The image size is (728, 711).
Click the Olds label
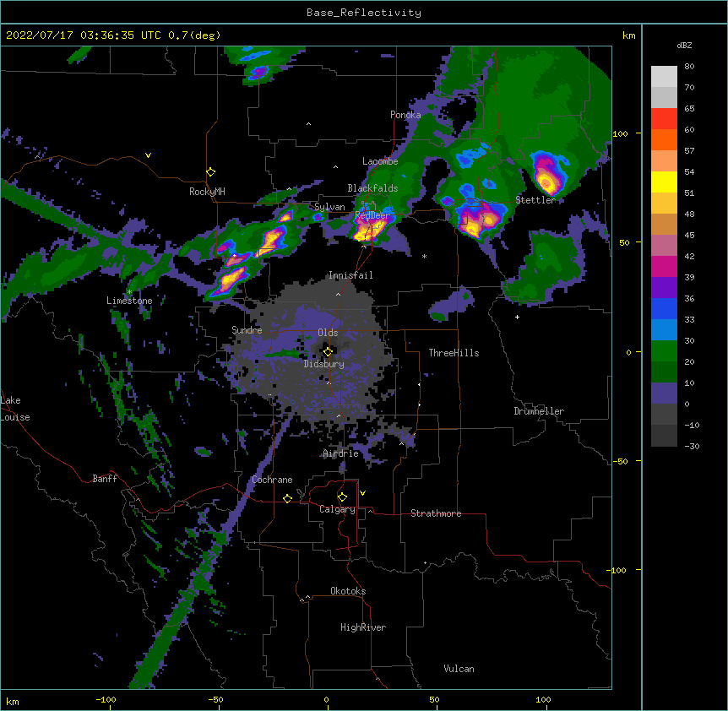(328, 333)
